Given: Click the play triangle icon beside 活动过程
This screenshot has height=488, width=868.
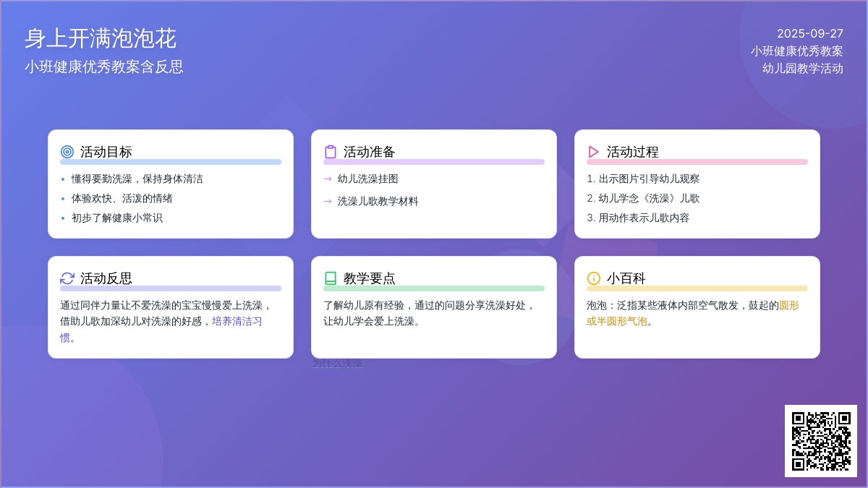Looking at the screenshot, I should (x=594, y=152).
